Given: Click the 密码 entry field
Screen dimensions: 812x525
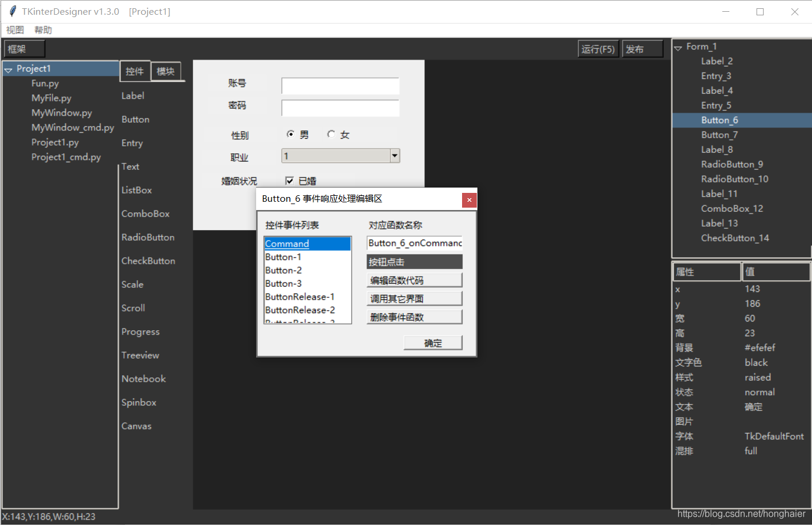Looking at the screenshot, I should (x=340, y=108).
